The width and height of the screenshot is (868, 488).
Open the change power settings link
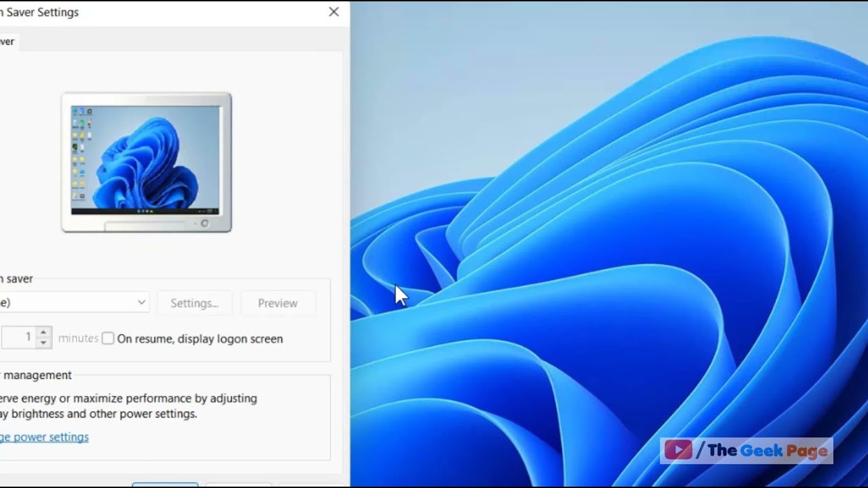(44, 437)
